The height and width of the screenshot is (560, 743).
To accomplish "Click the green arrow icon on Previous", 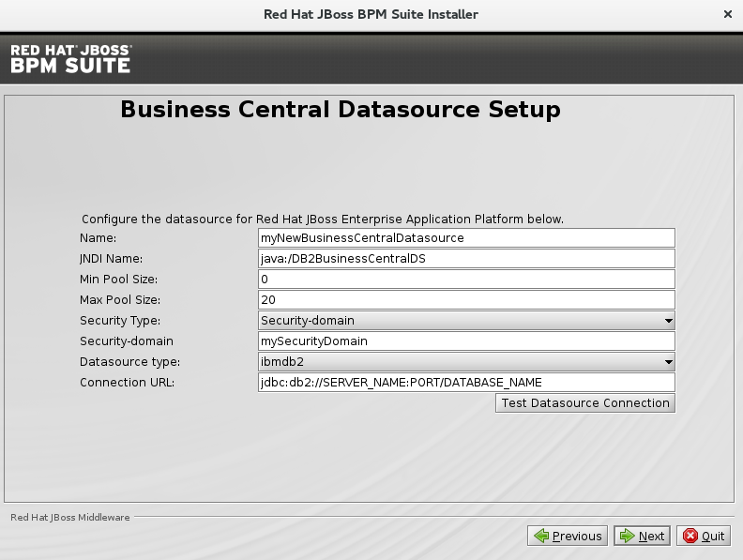I will [x=541, y=536].
